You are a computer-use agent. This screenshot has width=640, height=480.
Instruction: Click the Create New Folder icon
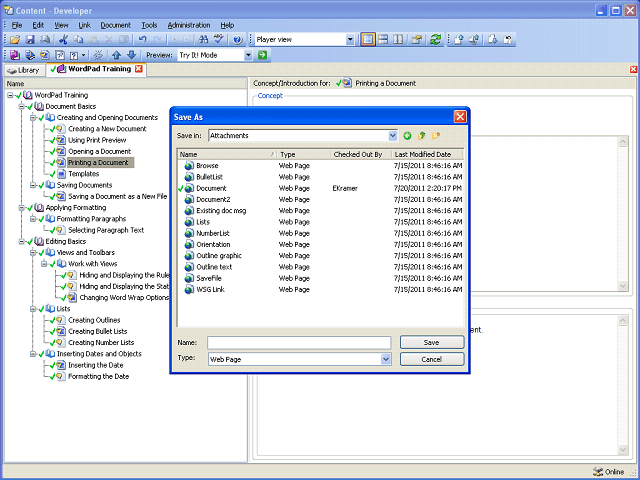[436, 136]
